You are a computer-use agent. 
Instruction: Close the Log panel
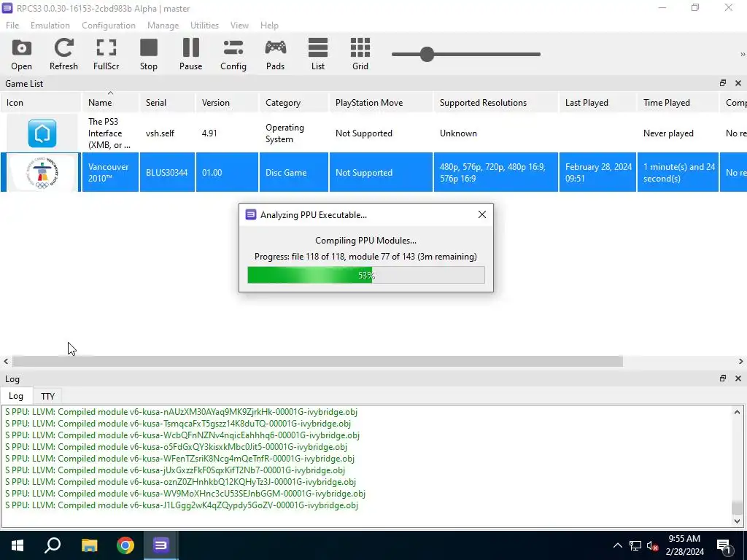pyautogui.click(x=738, y=378)
